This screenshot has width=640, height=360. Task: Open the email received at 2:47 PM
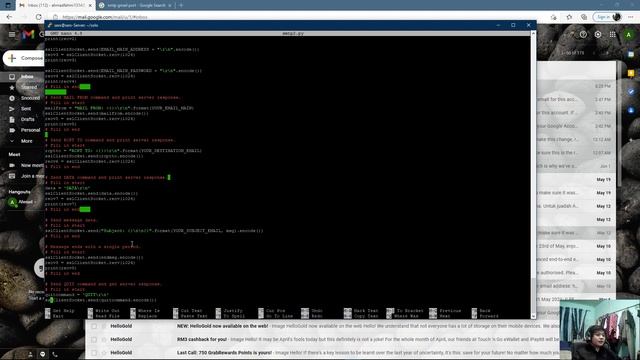tap(576, 99)
